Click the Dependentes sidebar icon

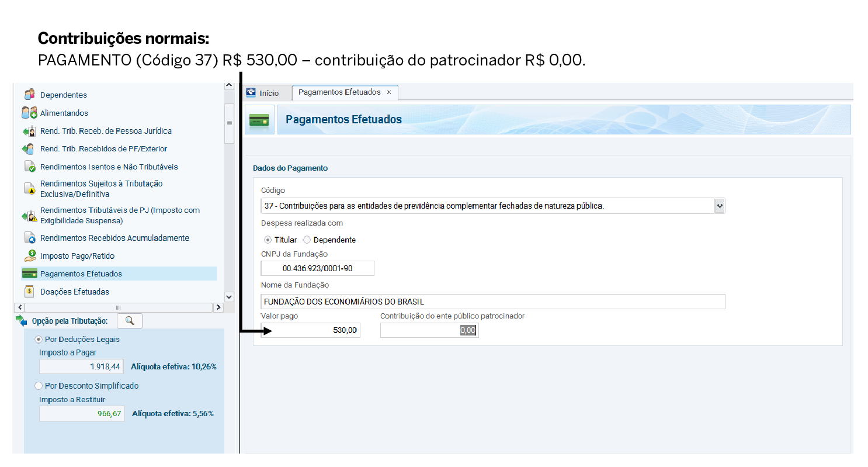[x=29, y=94]
